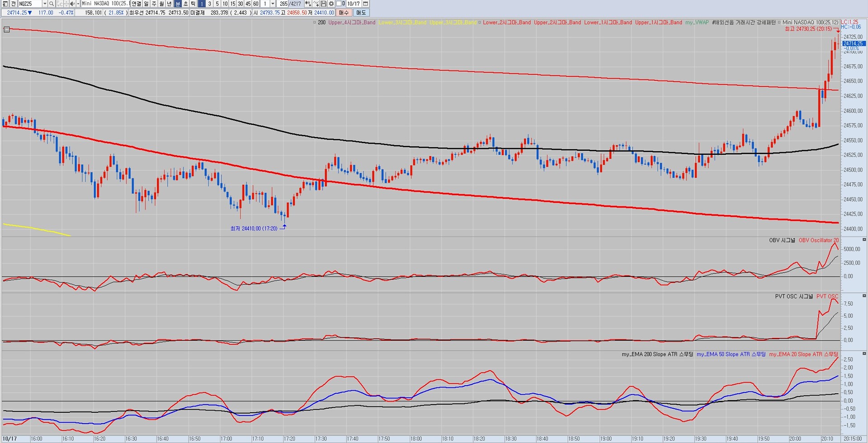The image size is (868, 443).
Task: Toggle the D checkbox next to the date
Action: point(339,4)
